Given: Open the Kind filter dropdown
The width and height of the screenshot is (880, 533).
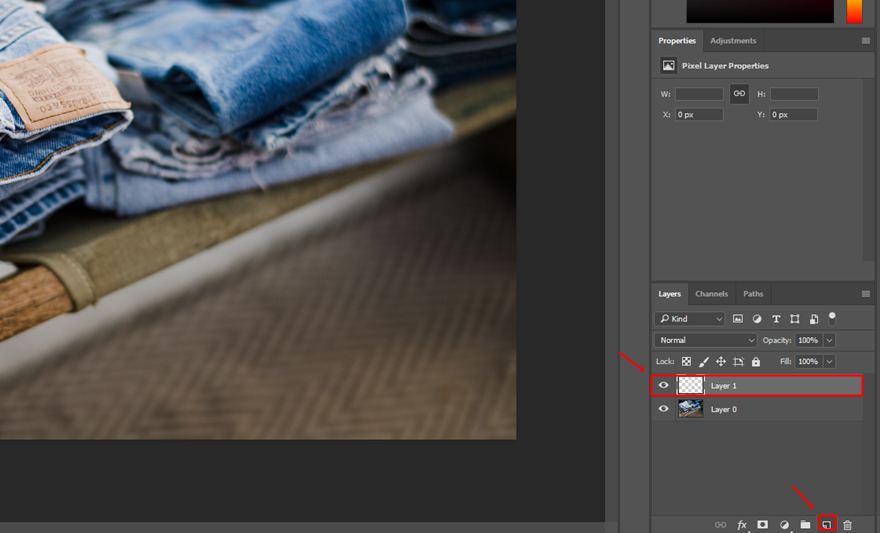Looking at the screenshot, I should click(x=690, y=319).
